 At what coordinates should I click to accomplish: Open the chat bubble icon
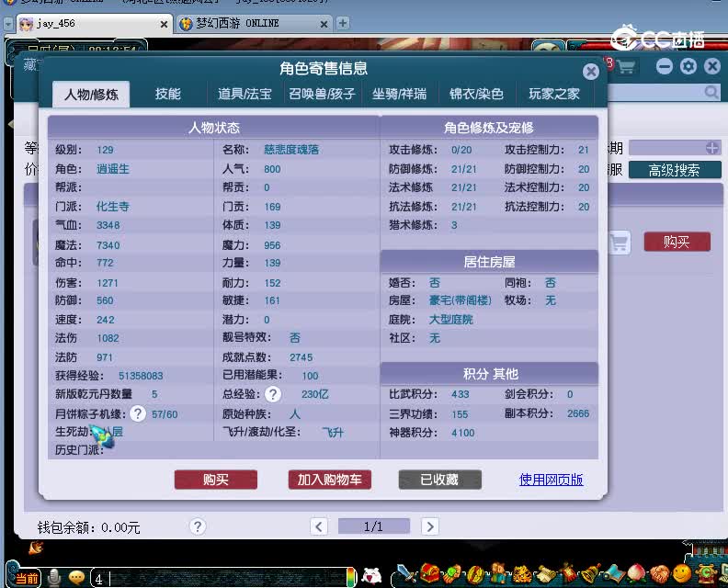tap(76, 577)
